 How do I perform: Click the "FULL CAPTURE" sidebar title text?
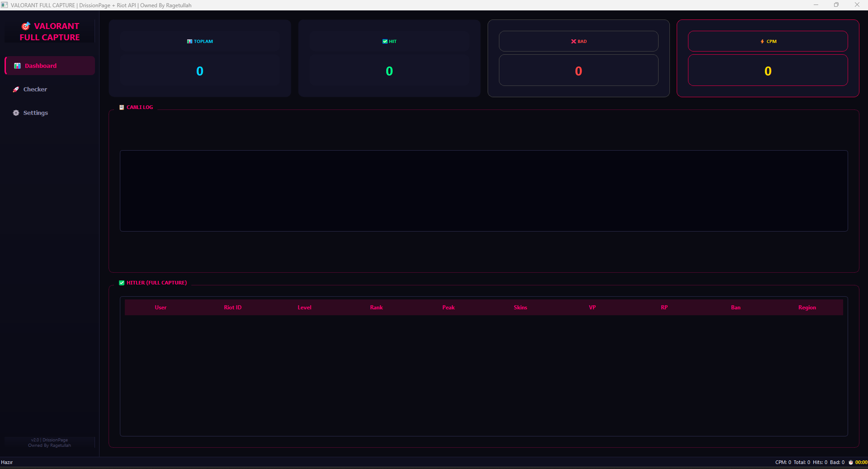click(x=50, y=38)
